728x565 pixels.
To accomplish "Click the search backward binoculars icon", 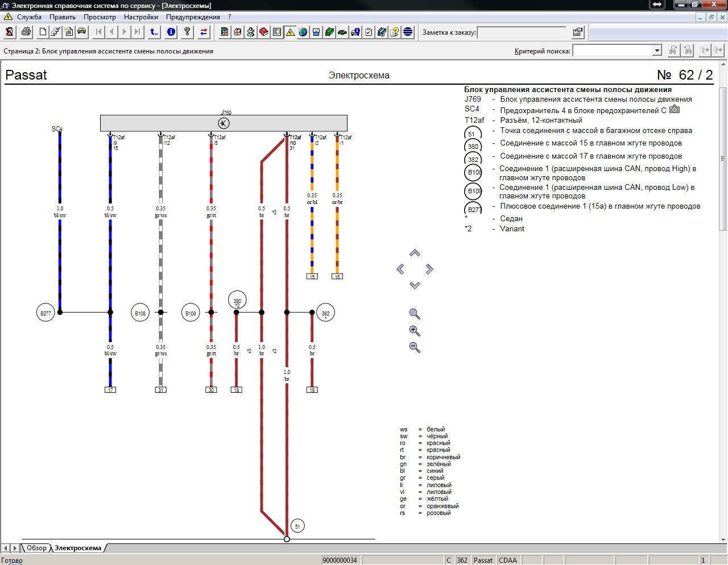I will coord(688,51).
